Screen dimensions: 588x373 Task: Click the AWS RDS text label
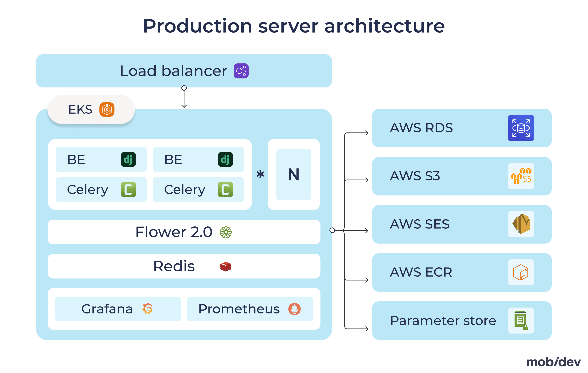tap(421, 128)
